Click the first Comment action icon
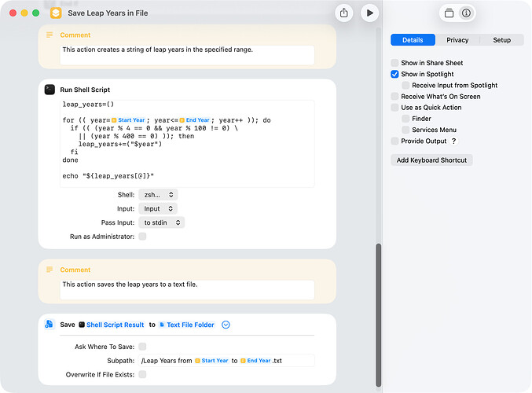Screen dimensions: 532x393 point(50,35)
